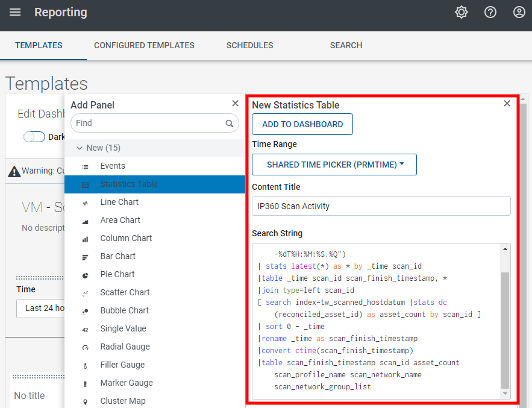
Task: Click the Cluster Map pin icon
Action: click(85, 402)
